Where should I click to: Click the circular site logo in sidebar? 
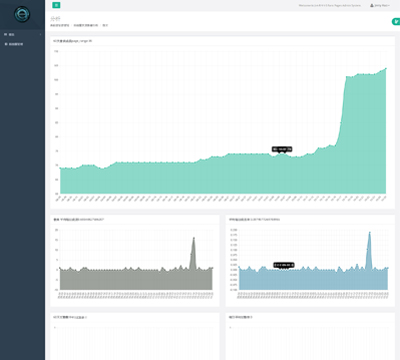22,14
